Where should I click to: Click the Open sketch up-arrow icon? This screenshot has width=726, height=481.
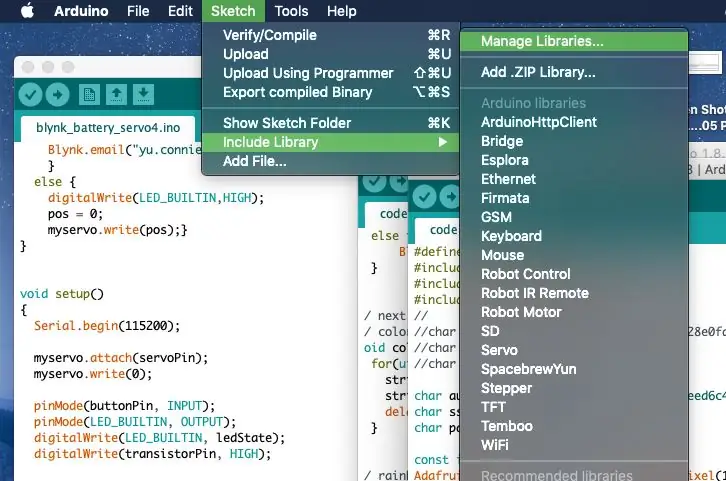click(116, 95)
